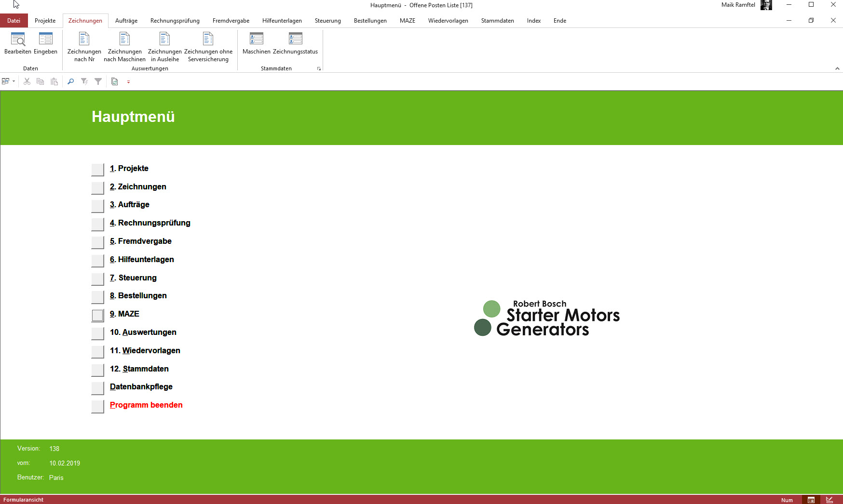Click the button next to Datenbankpflege
This screenshot has height=504, width=843.
(x=97, y=388)
